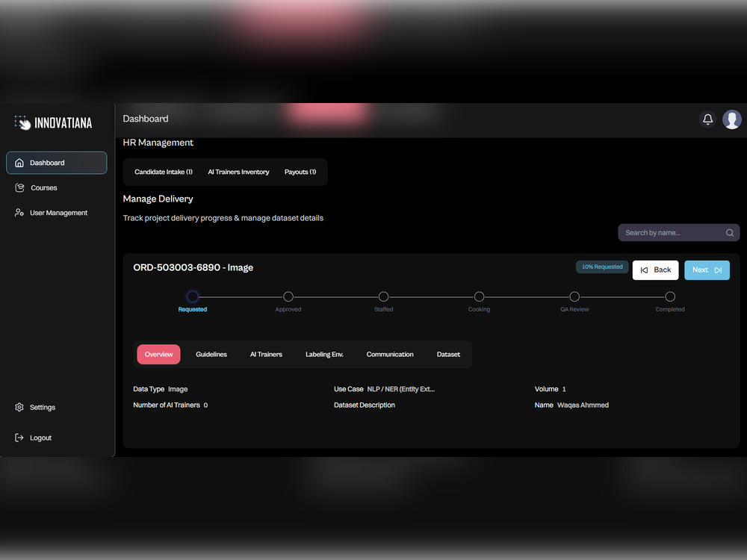Go to User Management
Viewport: 747px width, 560px height.
click(x=58, y=213)
